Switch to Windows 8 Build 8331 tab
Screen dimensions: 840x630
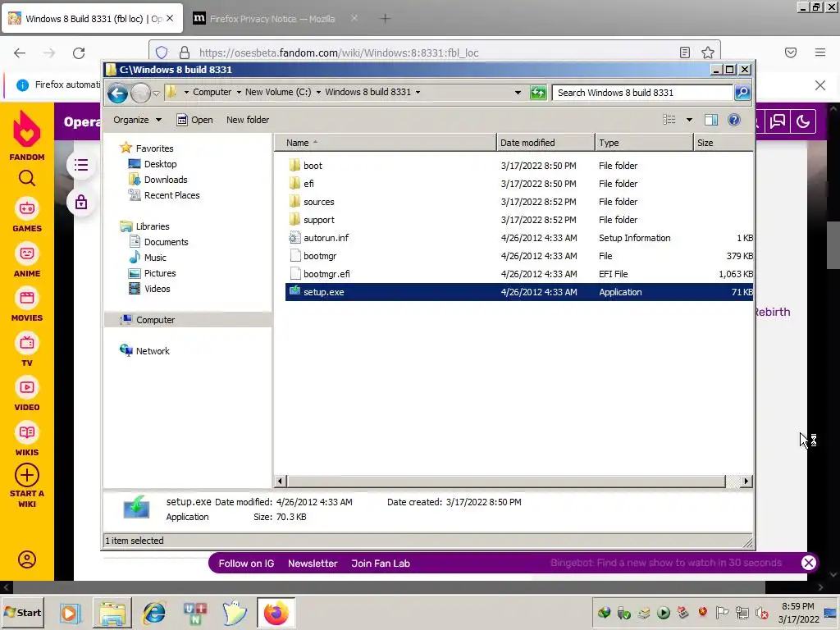point(92,19)
